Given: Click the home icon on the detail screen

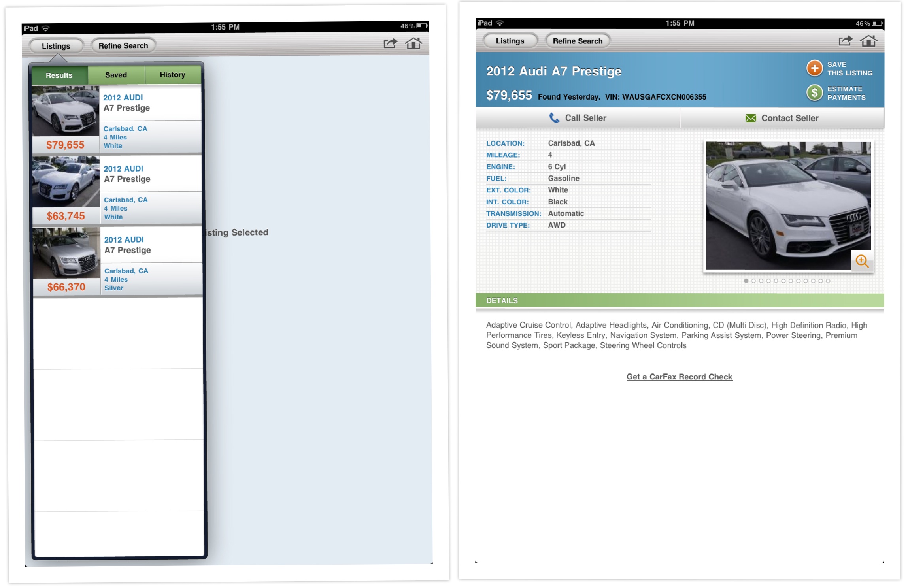Looking at the screenshot, I should tap(868, 40).
